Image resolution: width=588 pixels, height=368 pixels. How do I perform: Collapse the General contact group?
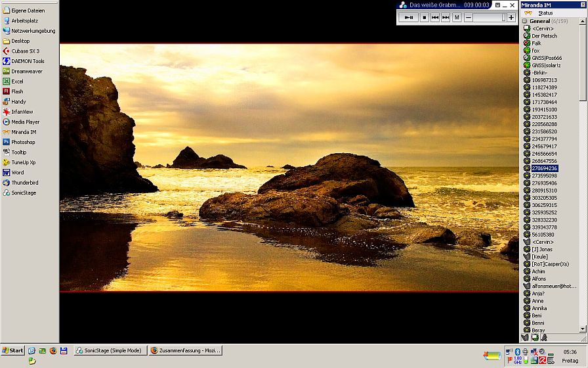coord(525,21)
